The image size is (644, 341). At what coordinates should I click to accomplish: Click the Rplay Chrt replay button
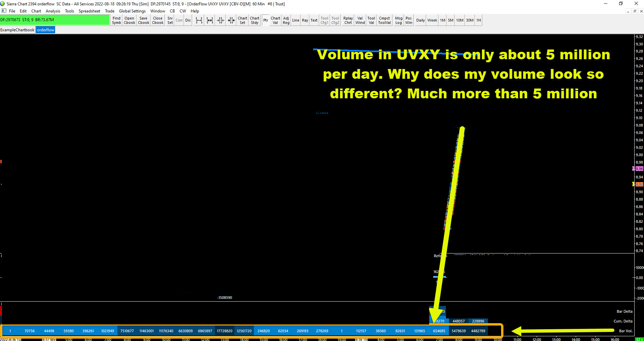pyautogui.click(x=348, y=21)
